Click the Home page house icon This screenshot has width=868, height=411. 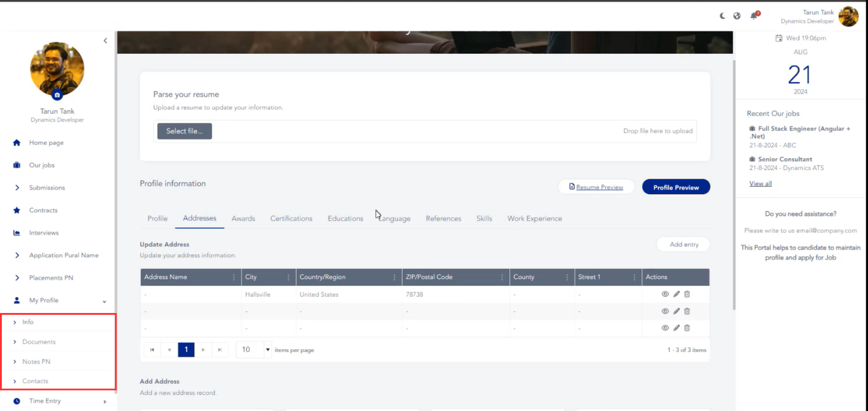(17, 143)
